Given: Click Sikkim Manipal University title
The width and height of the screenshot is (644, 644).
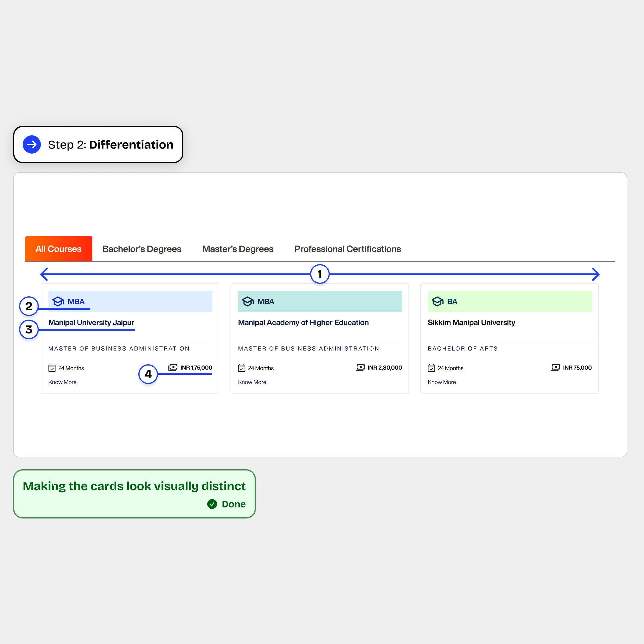Looking at the screenshot, I should (x=471, y=322).
